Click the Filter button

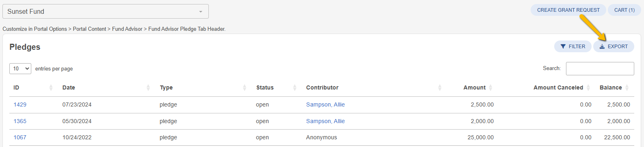pos(572,47)
